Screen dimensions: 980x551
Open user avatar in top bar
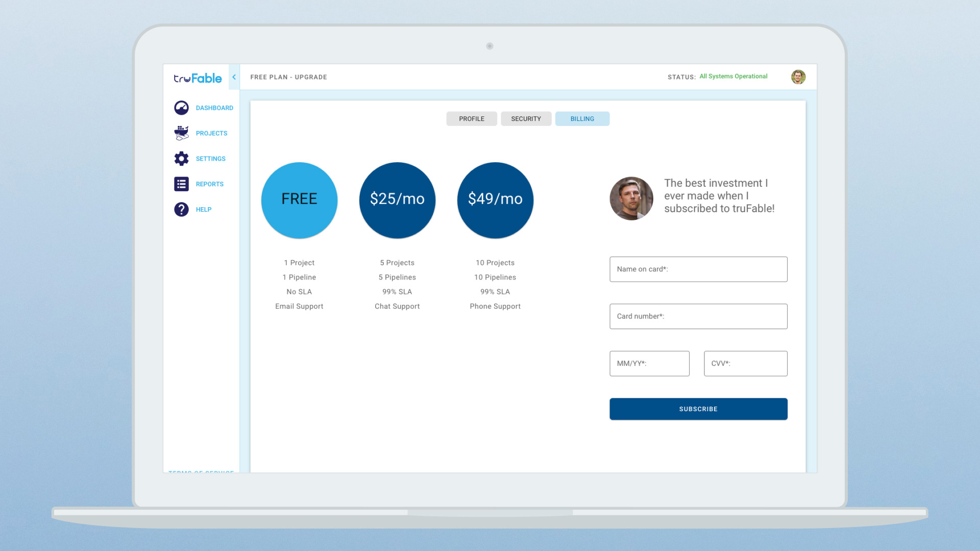[x=798, y=77]
